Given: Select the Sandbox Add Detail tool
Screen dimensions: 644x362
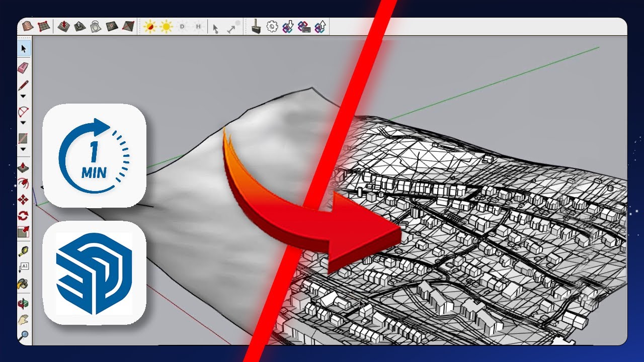Looking at the screenshot, I should pos(112,27).
